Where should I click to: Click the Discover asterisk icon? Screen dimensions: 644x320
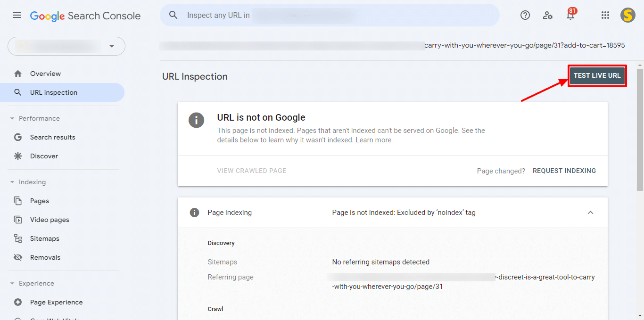click(18, 156)
